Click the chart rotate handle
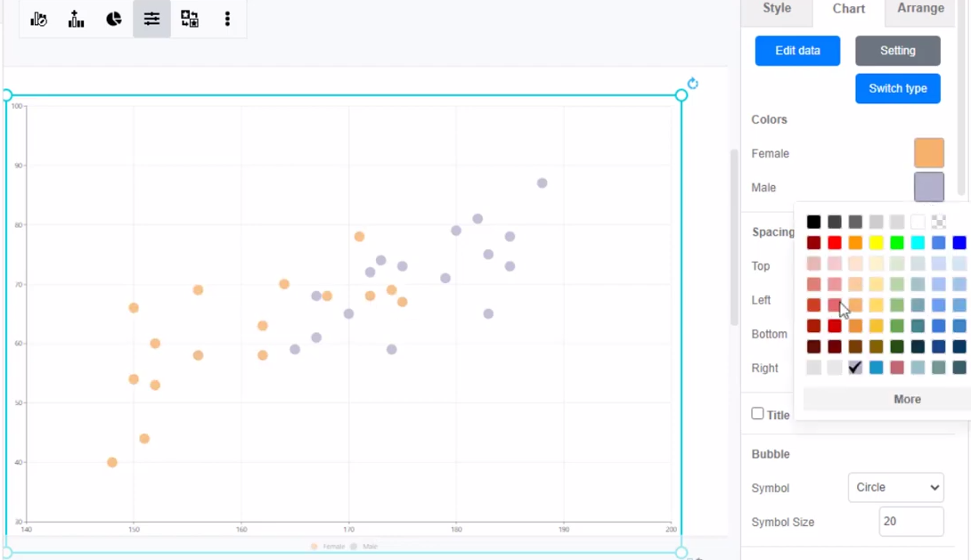971x560 pixels. (x=693, y=84)
